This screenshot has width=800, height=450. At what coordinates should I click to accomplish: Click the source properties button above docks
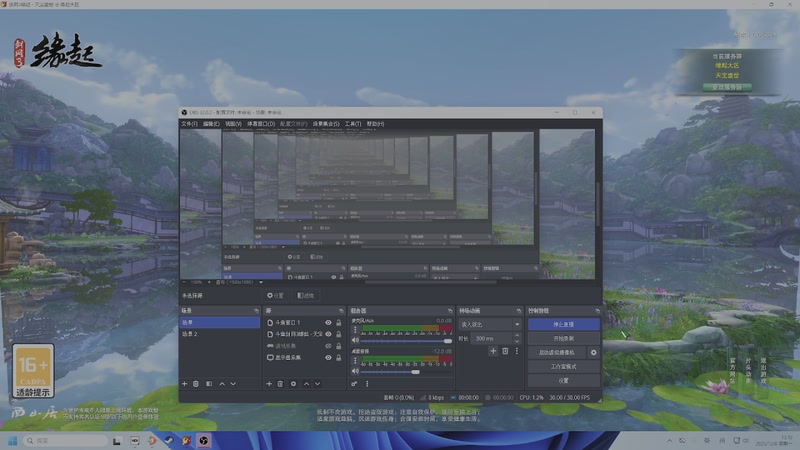point(276,295)
